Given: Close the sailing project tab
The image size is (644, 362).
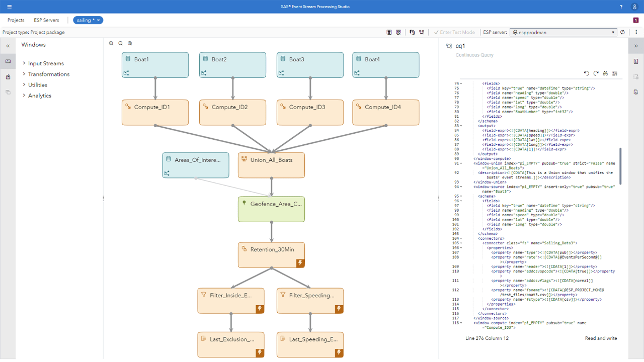Looking at the screenshot, I should coord(99,20).
